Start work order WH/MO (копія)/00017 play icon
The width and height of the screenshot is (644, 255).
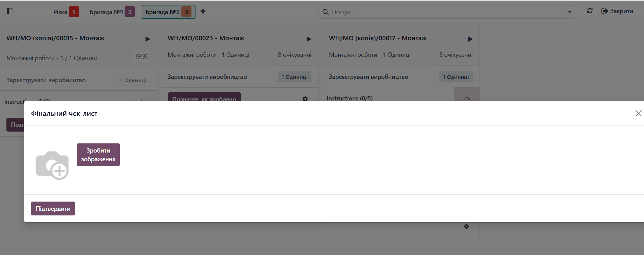(x=470, y=39)
